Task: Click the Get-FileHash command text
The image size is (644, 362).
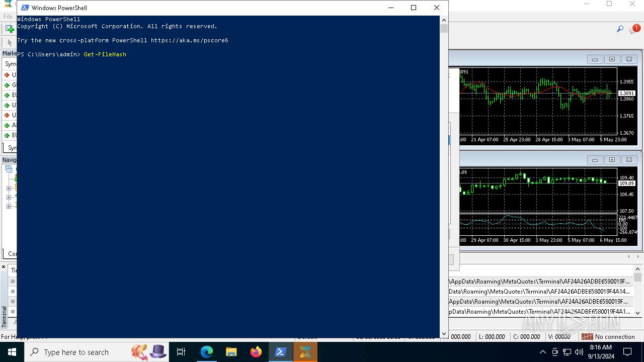Action: point(105,54)
